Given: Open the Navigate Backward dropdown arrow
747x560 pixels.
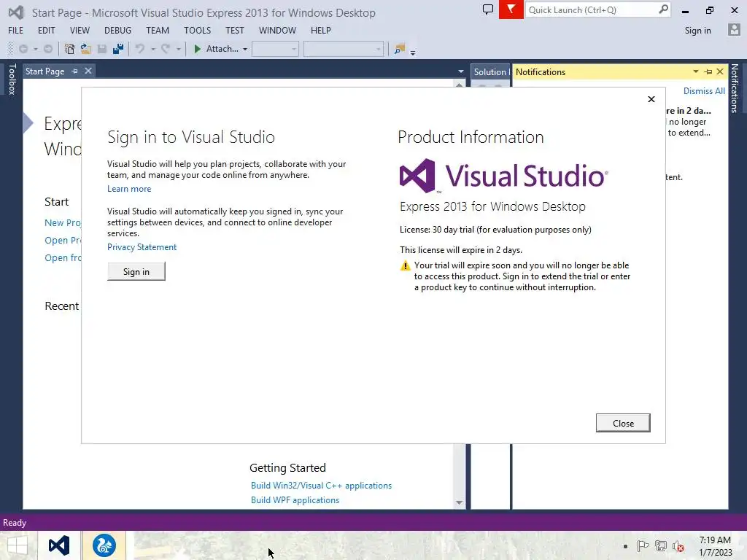Looking at the screenshot, I should tap(35, 49).
